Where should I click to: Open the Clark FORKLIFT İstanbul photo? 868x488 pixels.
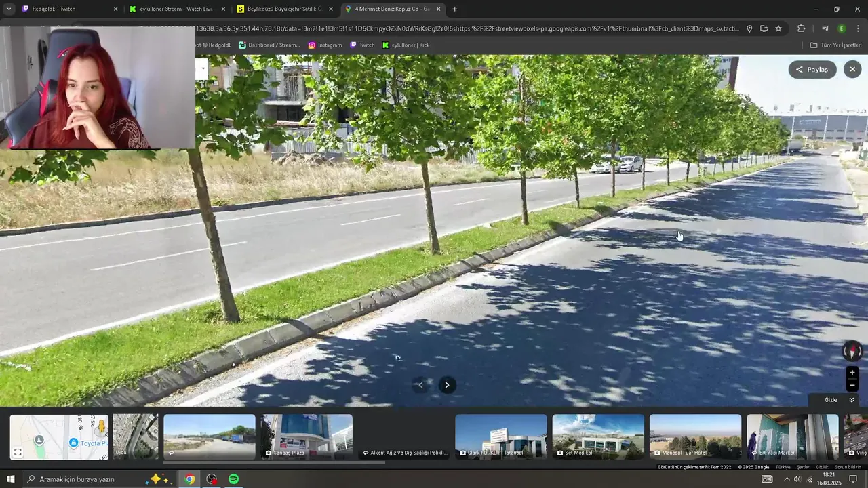501,437
